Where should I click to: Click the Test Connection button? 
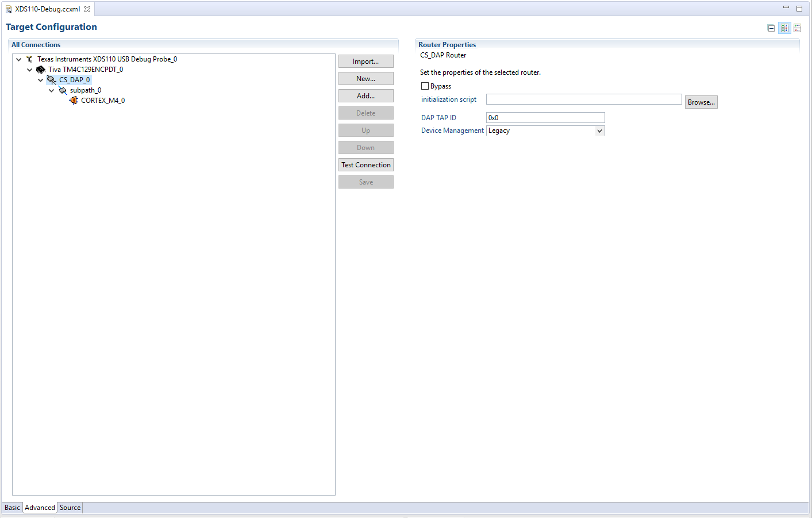[x=365, y=165]
